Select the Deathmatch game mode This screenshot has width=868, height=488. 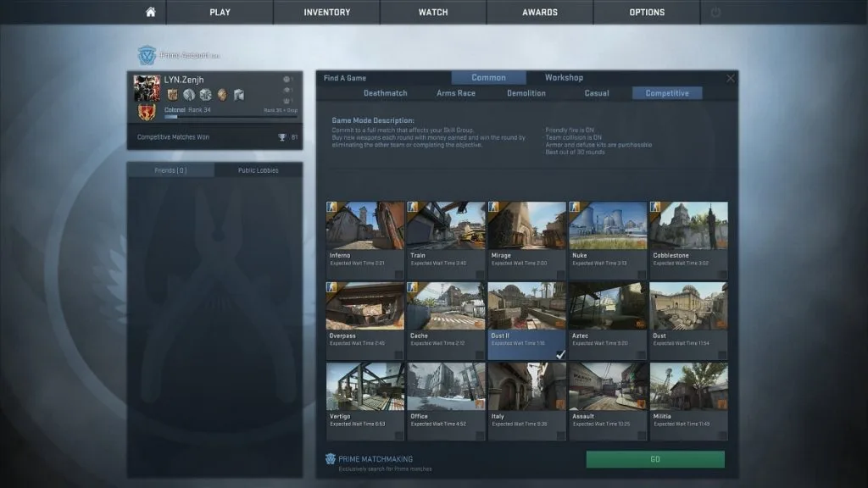(x=386, y=93)
